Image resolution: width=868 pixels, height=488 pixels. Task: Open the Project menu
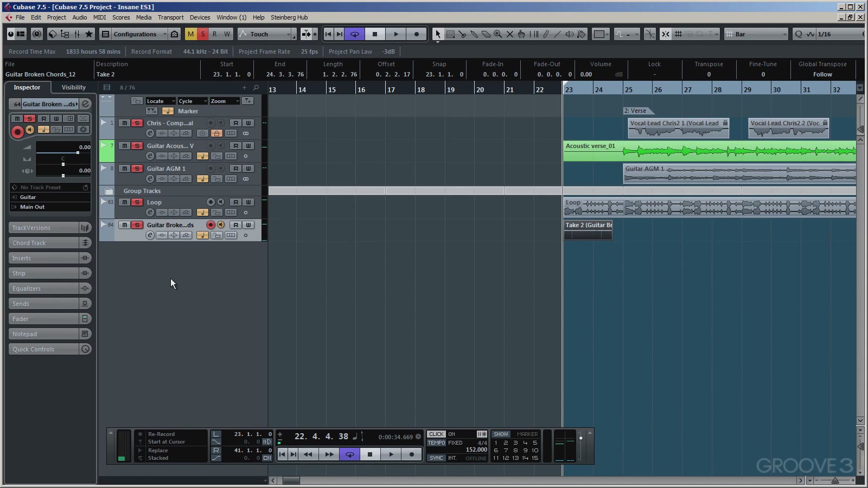(56, 17)
